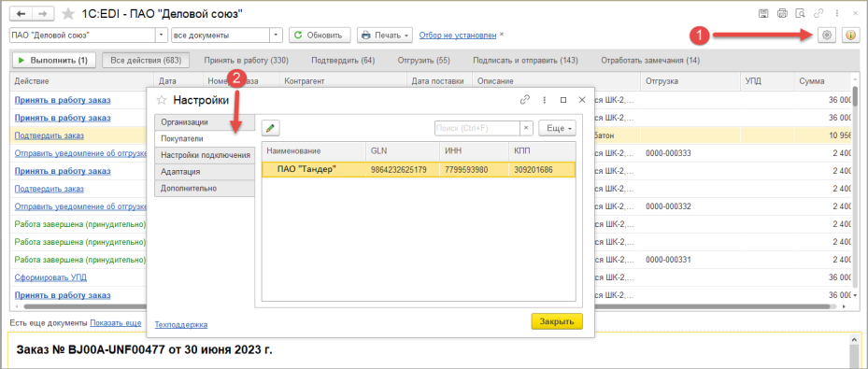
Task: Open first 'Принять в работу заказ' link
Action: click(x=63, y=100)
